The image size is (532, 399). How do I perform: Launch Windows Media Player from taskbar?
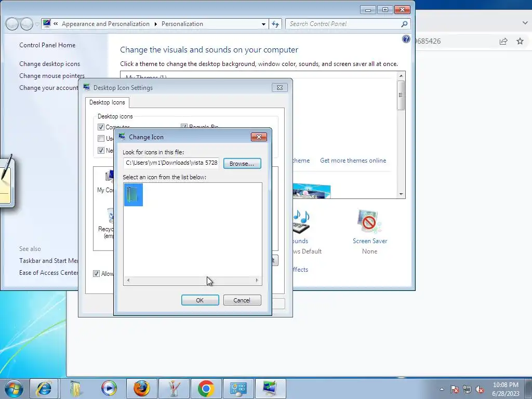(109, 389)
